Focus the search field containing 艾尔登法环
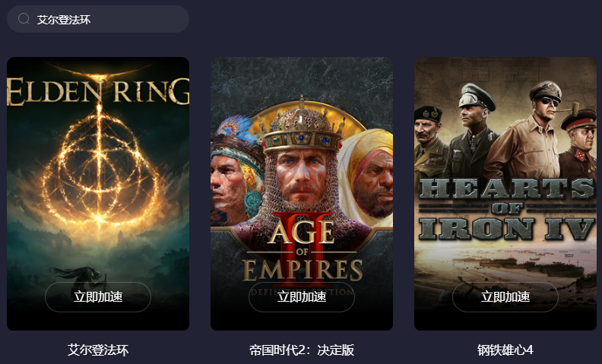The width and height of the screenshot is (602, 364). [98, 19]
